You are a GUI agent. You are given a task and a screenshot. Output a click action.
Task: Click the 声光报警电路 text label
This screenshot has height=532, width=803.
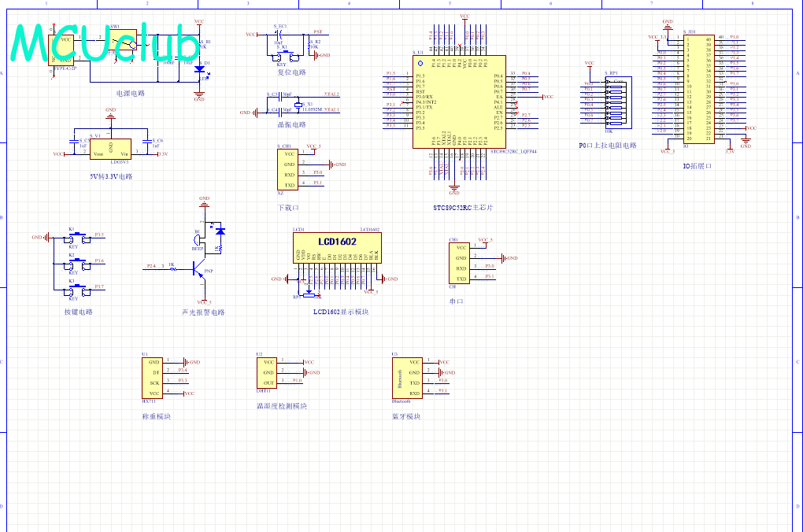click(202, 312)
